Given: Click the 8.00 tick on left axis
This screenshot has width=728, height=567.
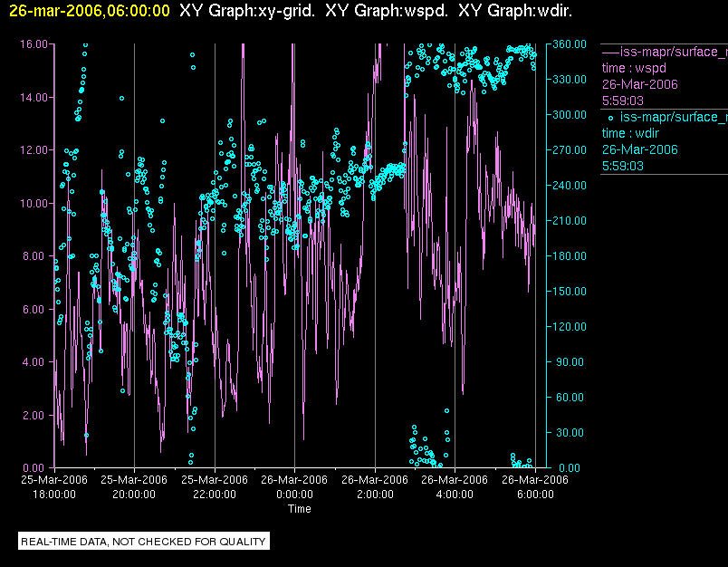Looking at the screenshot, I should (x=36, y=256).
